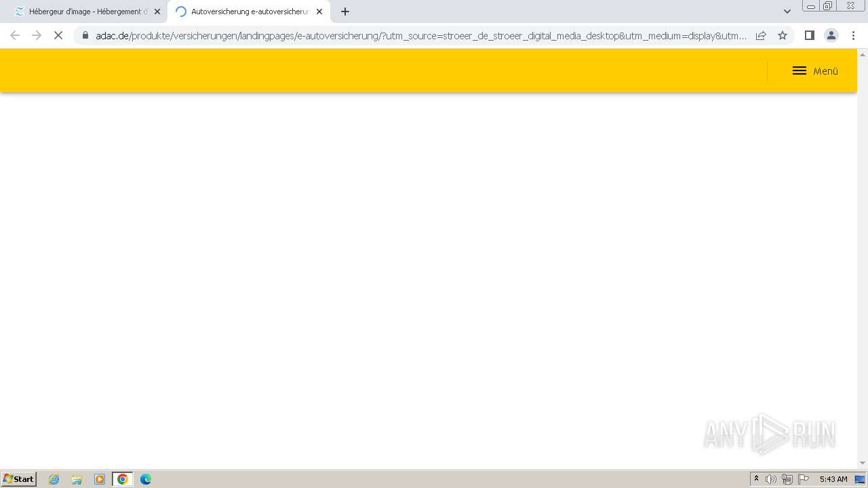Image resolution: width=868 pixels, height=488 pixels.
Task: Show desktop button in tray
Action: [x=860, y=479]
